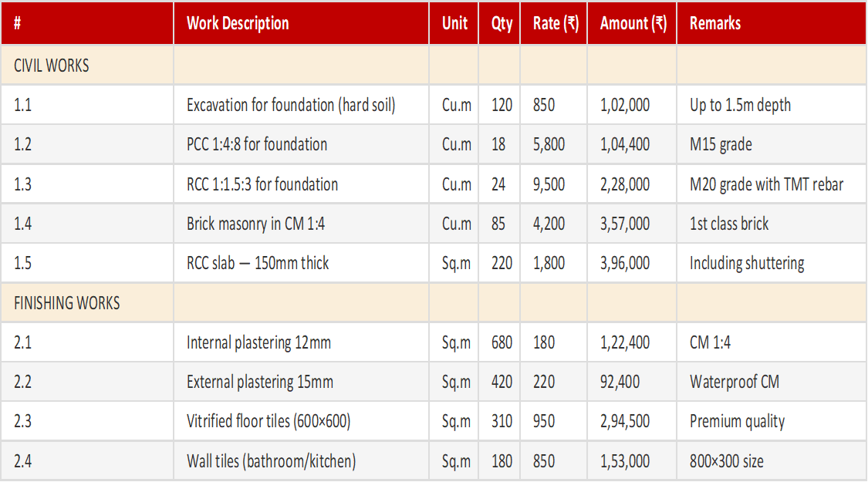
Task: Click remark '1st class brick'
Action: (x=728, y=224)
